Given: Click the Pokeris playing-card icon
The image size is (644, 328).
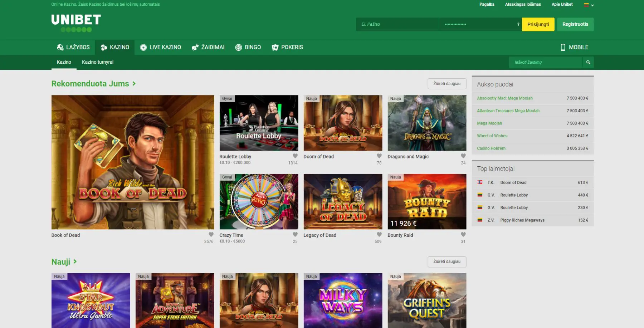Looking at the screenshot, I should 275,47.
